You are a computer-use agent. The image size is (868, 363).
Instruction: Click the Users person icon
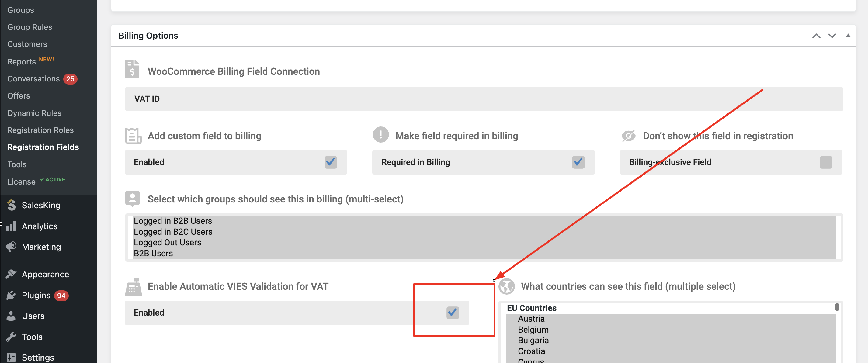click(11, 316)
